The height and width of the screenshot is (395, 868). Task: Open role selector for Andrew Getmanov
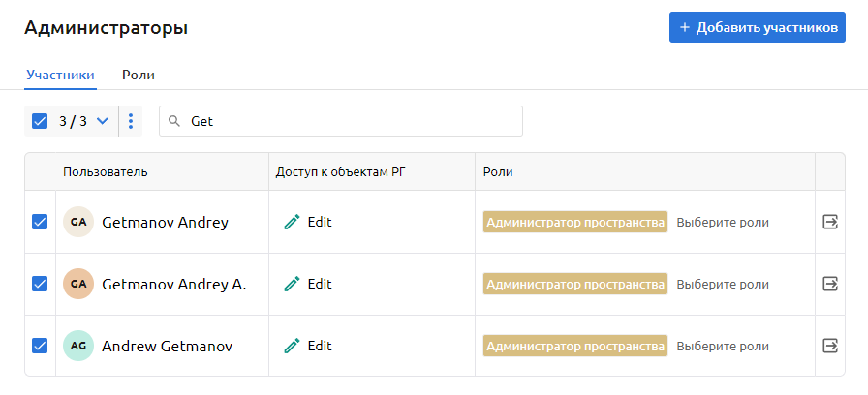722,346
